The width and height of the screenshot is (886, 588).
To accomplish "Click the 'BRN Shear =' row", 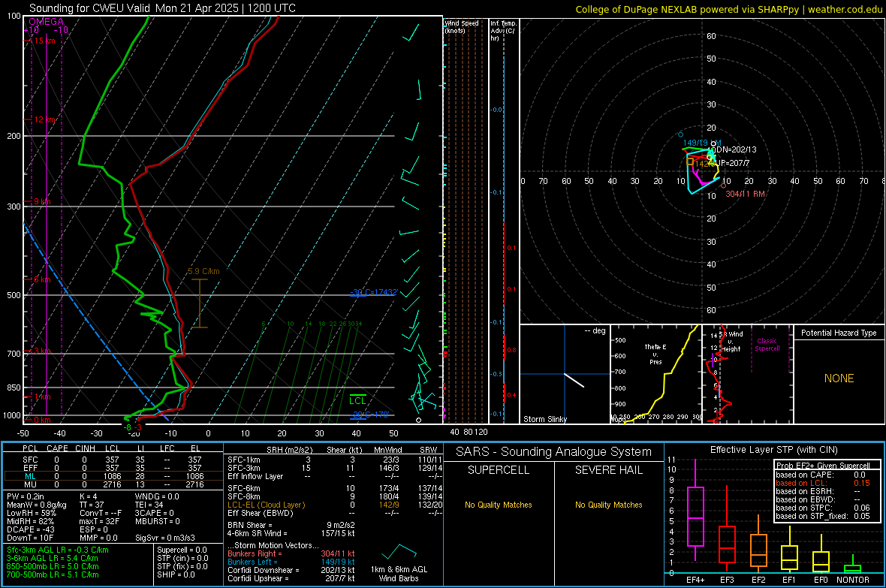I will tap(291, 525).
